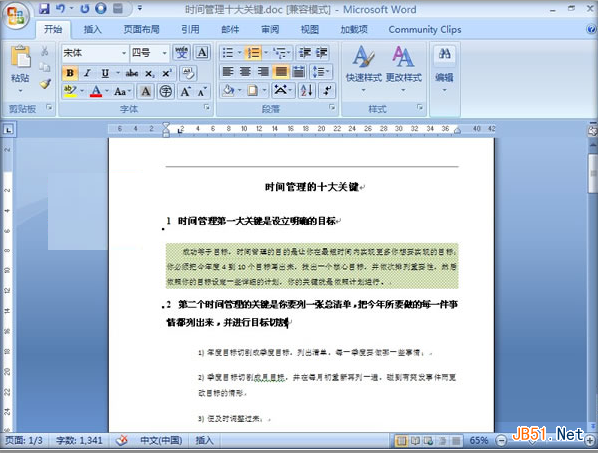Increase paragraph indent
This screenshot has height=453, width=598.
321,52
